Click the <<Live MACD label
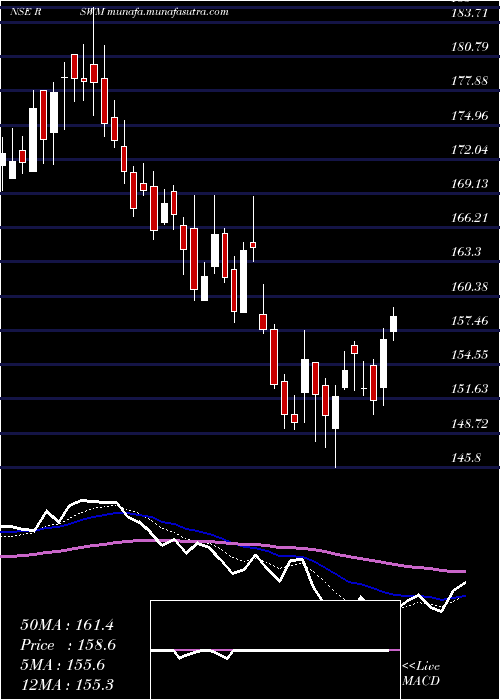The image size is (500, 700). pyautogui.click(x=421, y=673)
